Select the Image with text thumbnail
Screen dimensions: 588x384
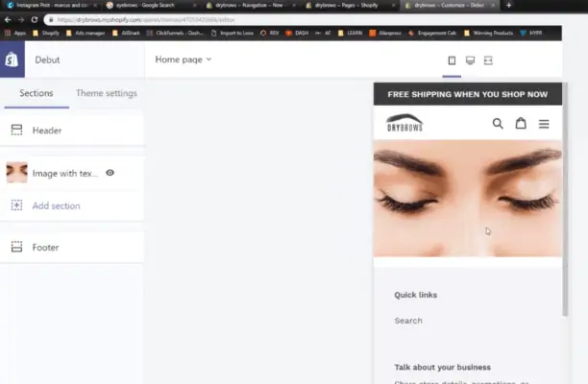click(x=17, y=173)
